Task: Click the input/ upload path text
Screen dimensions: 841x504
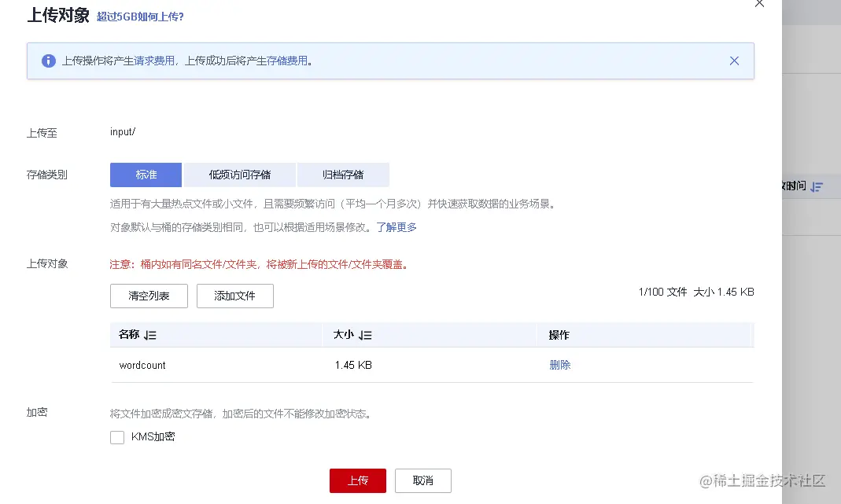Action: 122,132
